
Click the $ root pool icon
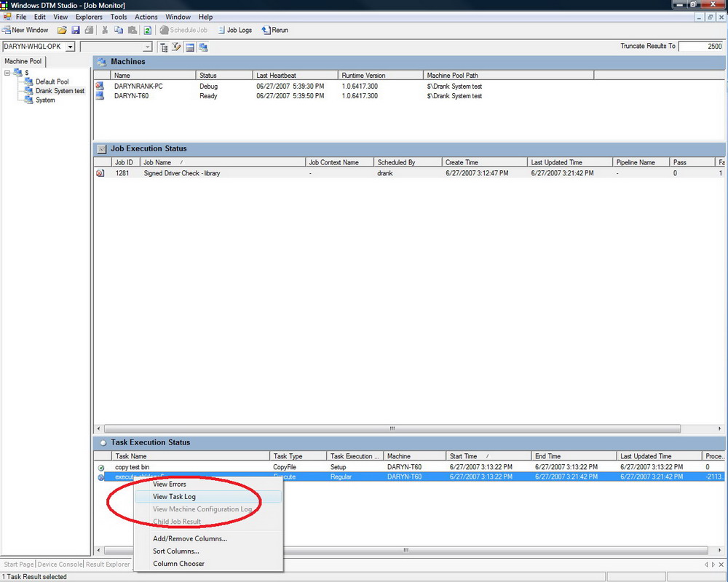(x=18, y=73)
